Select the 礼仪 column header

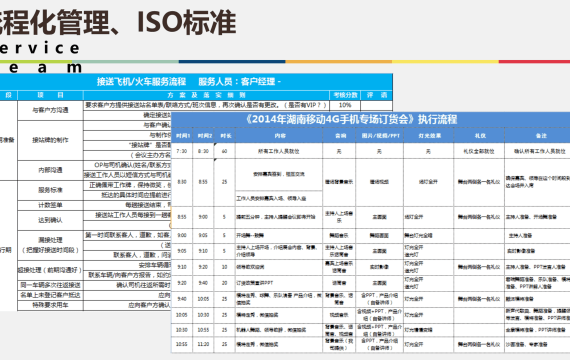click(x=479, y=136)
